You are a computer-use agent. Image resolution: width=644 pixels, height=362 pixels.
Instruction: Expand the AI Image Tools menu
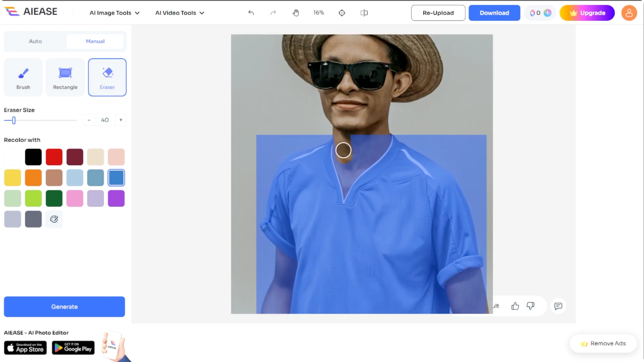[114, 13]
